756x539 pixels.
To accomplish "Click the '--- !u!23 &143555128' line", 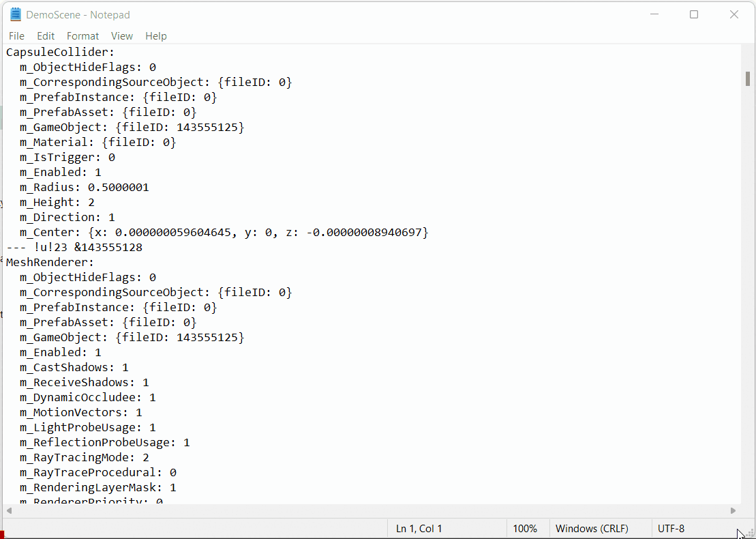I will [74, 248].
